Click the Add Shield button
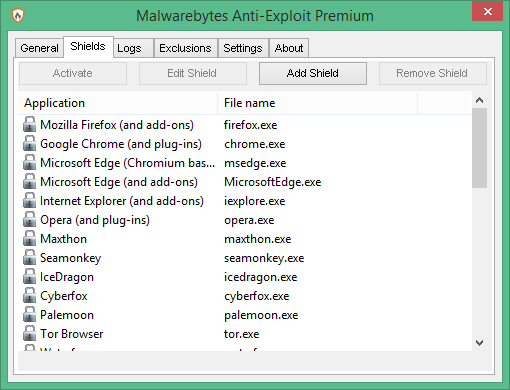The width and height of the screenshot is (510, 390). 313,73
